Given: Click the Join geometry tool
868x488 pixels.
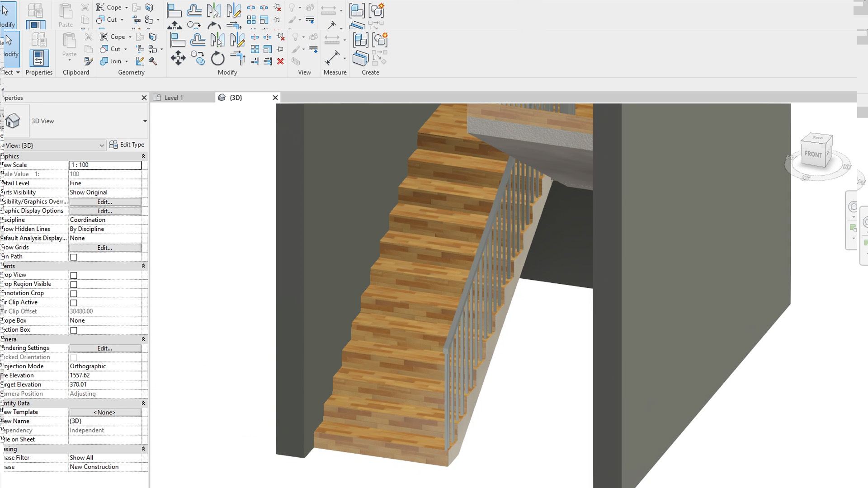Looking at the screenshot, I should pyautogui.click(x=111, y=61).
